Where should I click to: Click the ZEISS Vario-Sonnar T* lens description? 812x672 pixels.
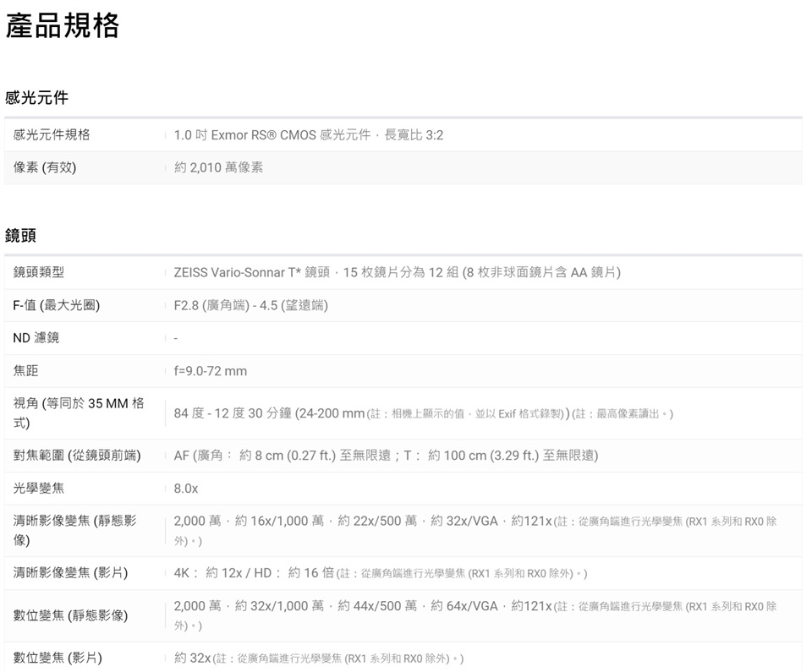tap(397, 272)
